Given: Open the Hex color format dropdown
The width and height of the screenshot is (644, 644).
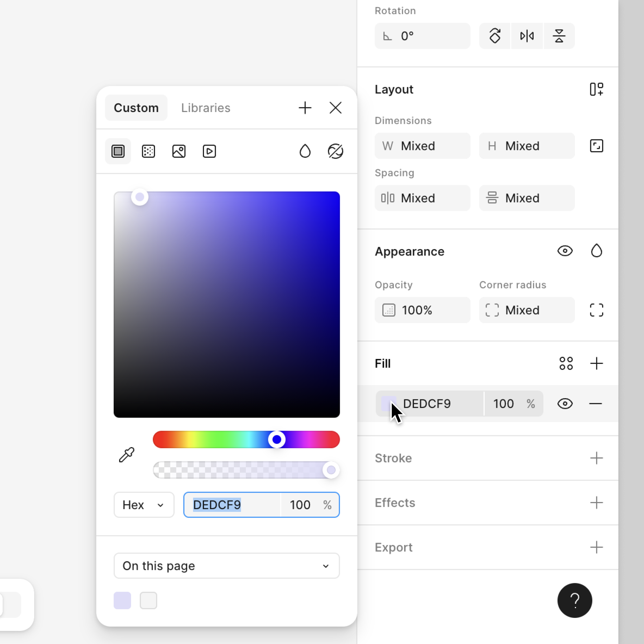Looking at the screenshot, I should pyautogui.click(x=144, y=505).
